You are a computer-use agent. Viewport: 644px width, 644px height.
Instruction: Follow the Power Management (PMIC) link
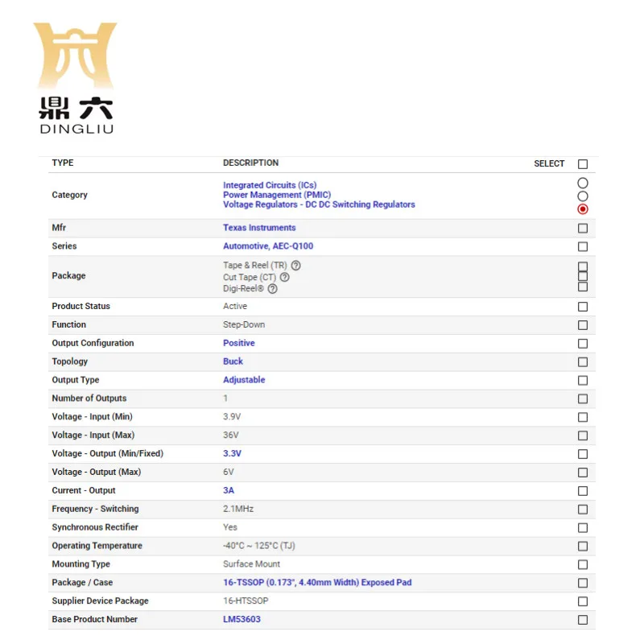pos(277,195)
